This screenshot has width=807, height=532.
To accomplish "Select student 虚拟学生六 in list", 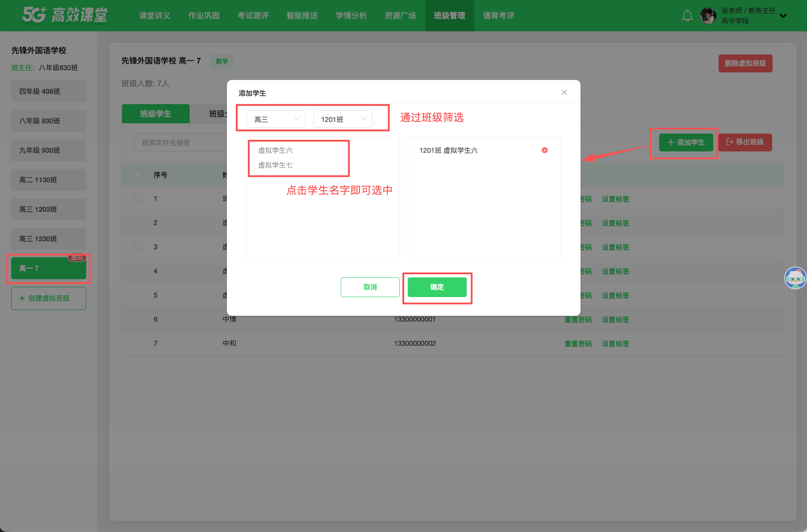I will 276,151.
